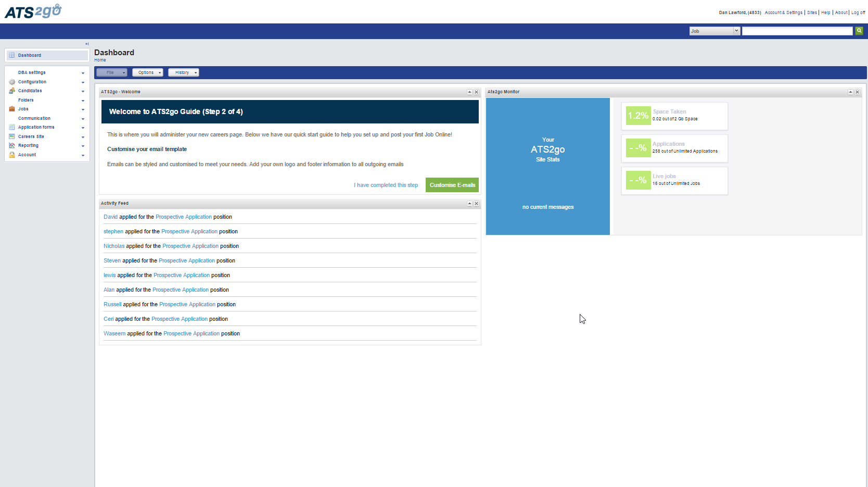Click the Live jobs stat tile

(674, 180)
